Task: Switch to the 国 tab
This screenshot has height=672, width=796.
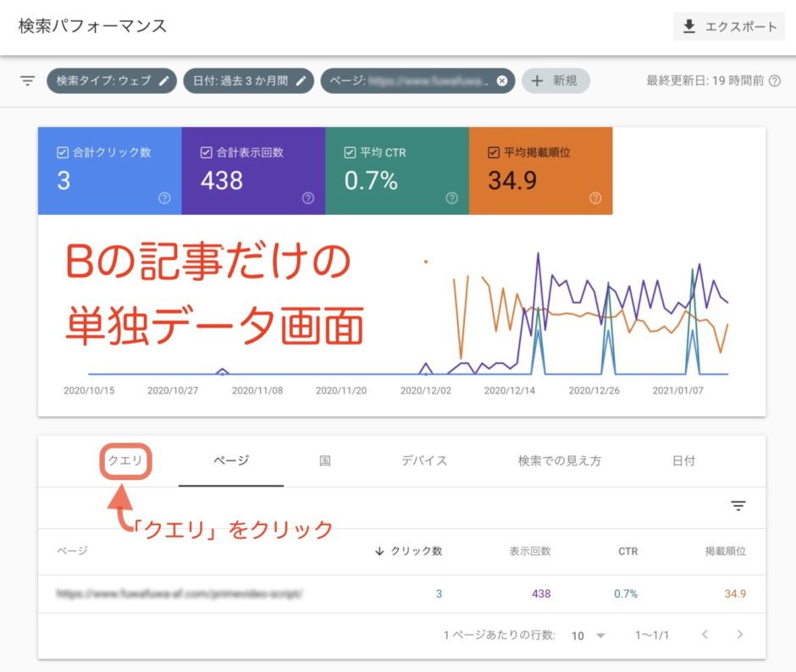Action: click(325, 461)
